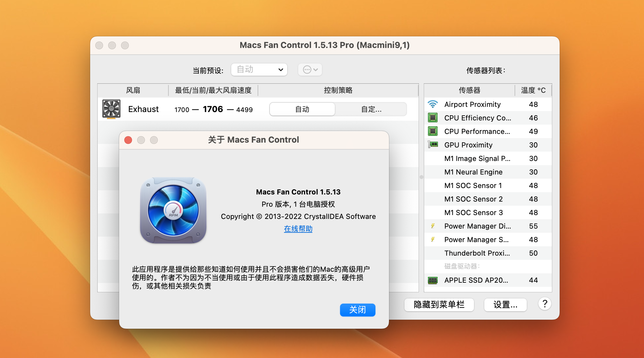Click the GPU Proximity card icon

click(432, 145)
